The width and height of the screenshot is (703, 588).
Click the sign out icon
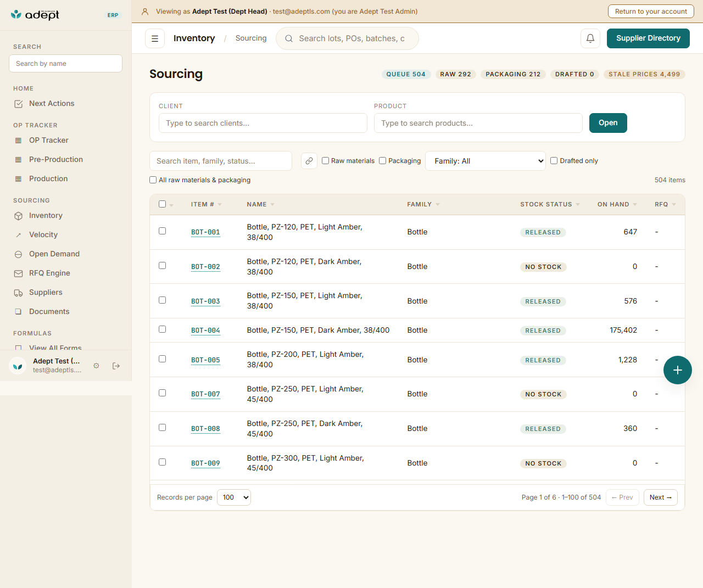[x=116, y=366]
